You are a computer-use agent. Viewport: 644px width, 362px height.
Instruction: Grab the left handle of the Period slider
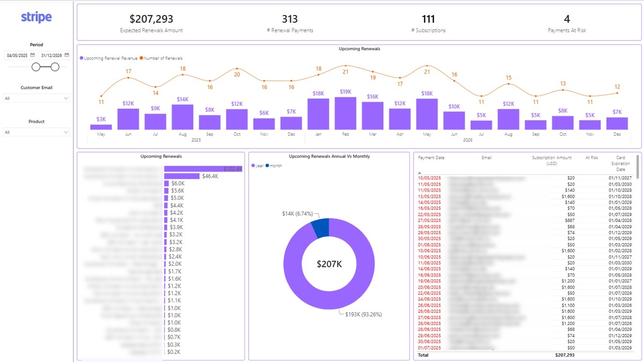[36, 67]
